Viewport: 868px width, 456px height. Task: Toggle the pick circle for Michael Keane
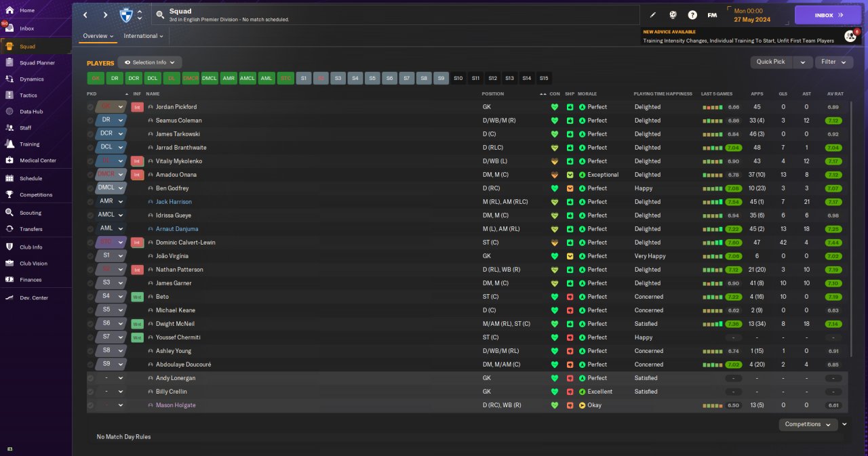91,310
